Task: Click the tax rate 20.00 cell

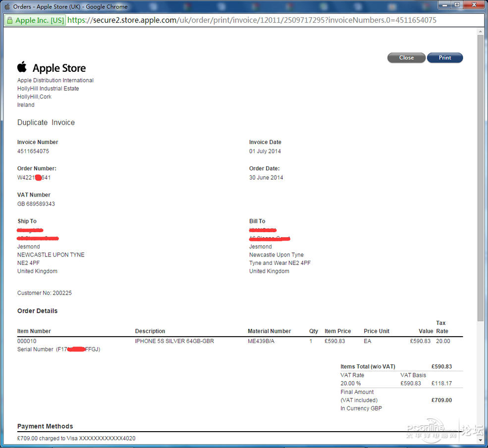Action: [443, 341]
